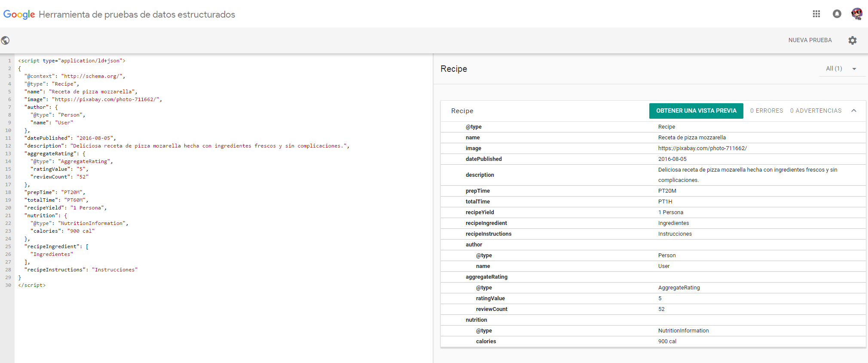This screenshot has width=868, height=363.
Task: Collapse the Recipe results card chevron
Action: click(x=854, y=111)
